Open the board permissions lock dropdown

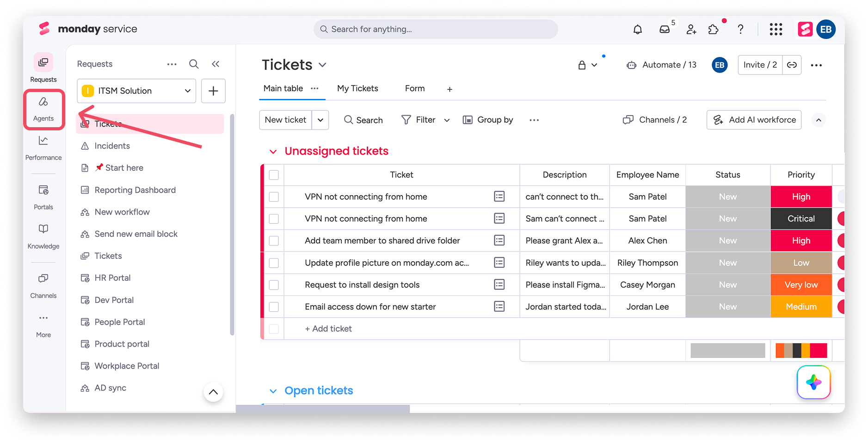coord(588,65)
